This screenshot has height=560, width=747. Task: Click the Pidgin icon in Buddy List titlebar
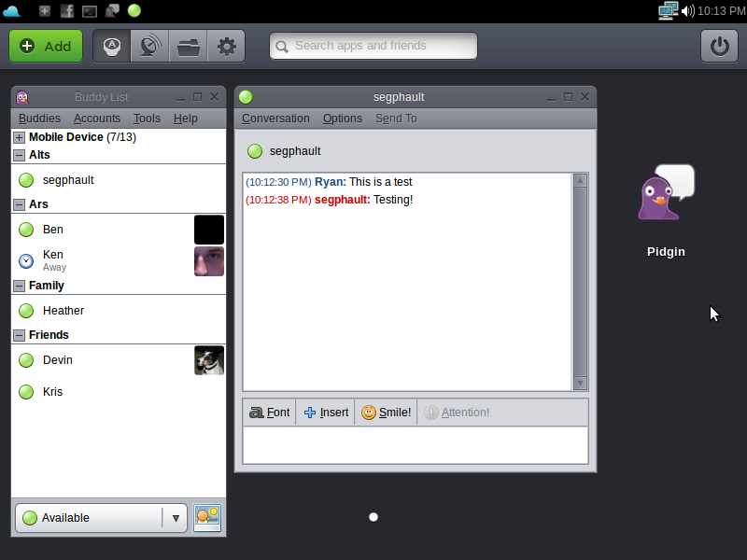point(21,97)
